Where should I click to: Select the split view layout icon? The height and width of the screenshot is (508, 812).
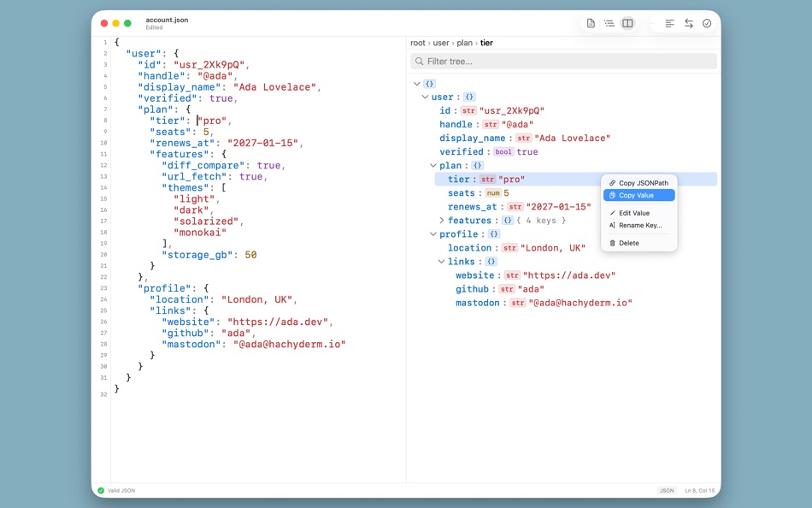[627, 23]
